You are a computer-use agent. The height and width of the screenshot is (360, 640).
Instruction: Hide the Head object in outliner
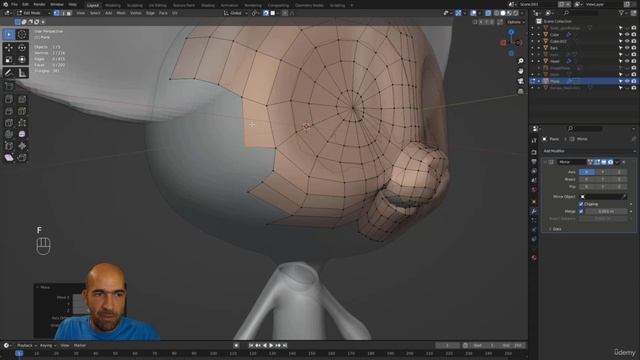(627, 61)
